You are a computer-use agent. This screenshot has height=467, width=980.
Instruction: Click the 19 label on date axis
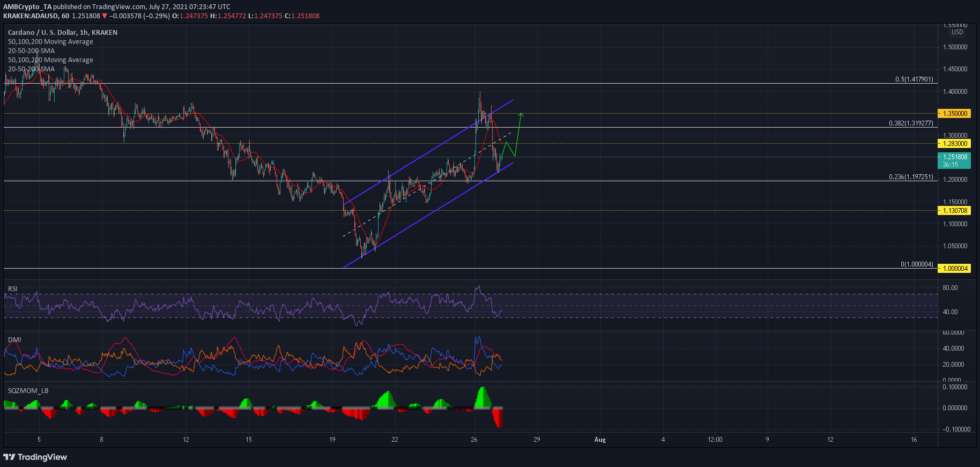tap(332, 440)
